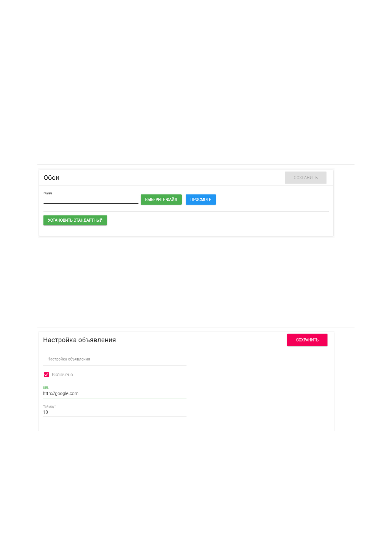The width and height of the screenshot is (392, 554).
Task: Focus the Файл text input field
Action: point(91,199)
